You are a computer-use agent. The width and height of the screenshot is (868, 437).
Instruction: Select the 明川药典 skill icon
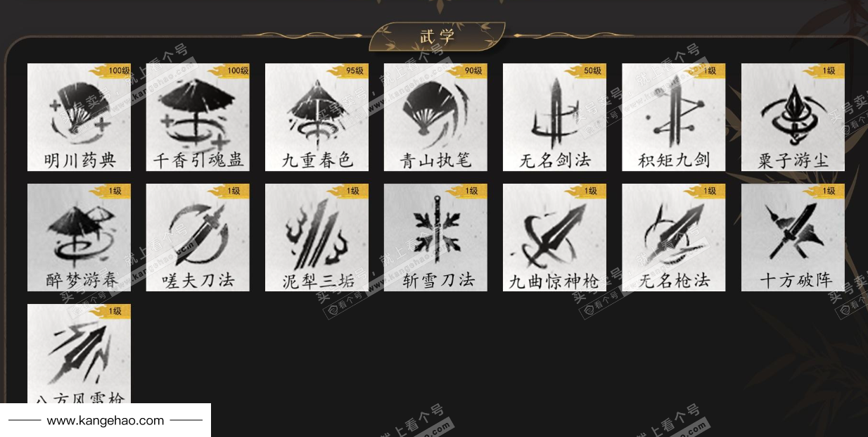[79, 117]
